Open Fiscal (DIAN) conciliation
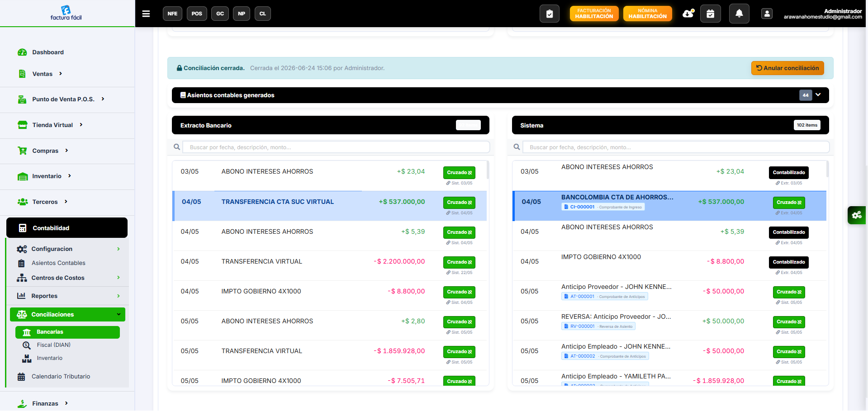Image resolution: width=868 pixels, height=411 pixels. [x=54, y=345]
